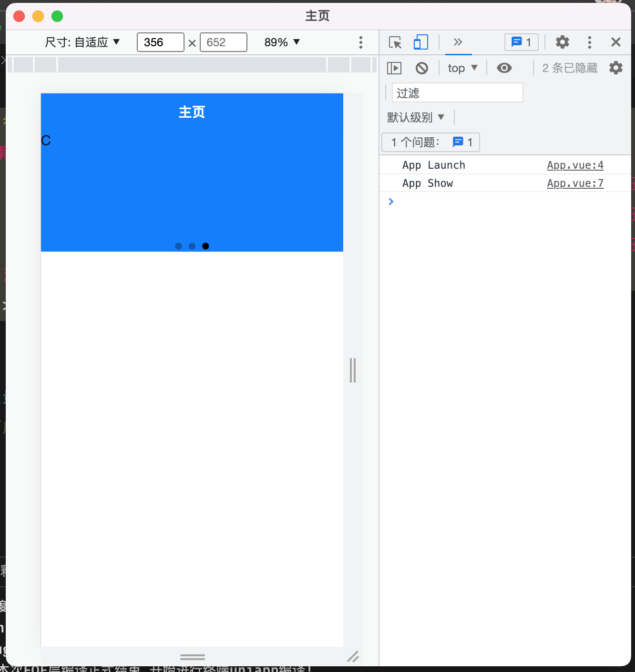The width and height of the screenshot is (635, 672).
Task: Click the 主页 page header title
Action: point(192,112)
